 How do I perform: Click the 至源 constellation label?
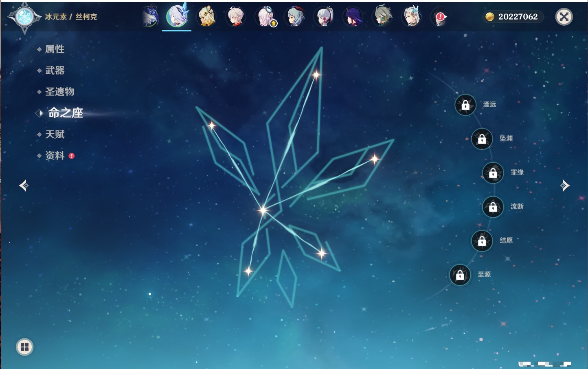click(x=484, y=274)
